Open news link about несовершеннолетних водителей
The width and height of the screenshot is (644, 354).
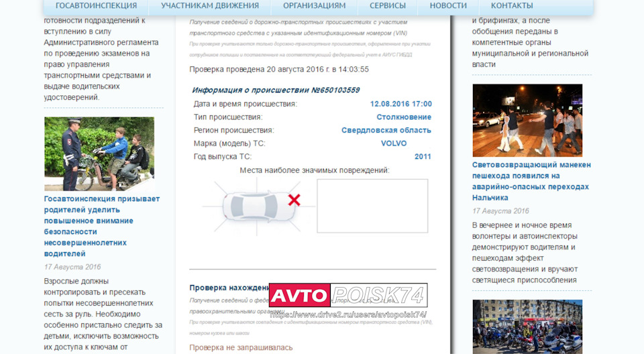point(102,227)
